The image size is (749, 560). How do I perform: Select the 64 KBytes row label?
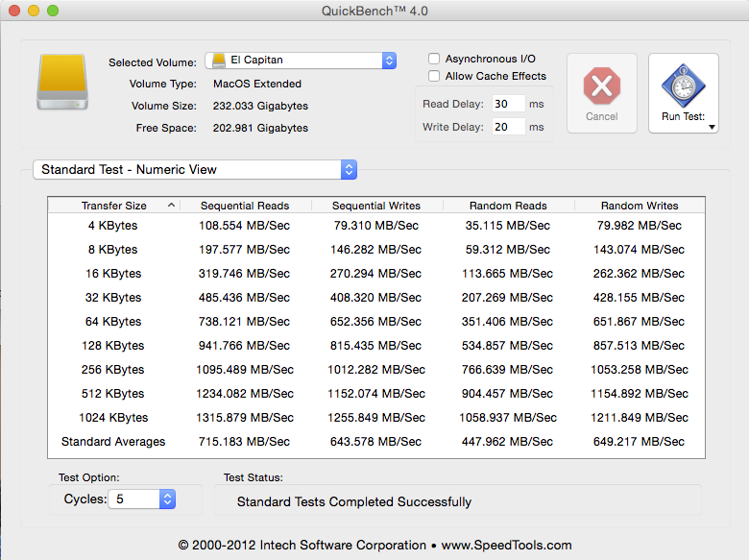[x=113, y=322]
